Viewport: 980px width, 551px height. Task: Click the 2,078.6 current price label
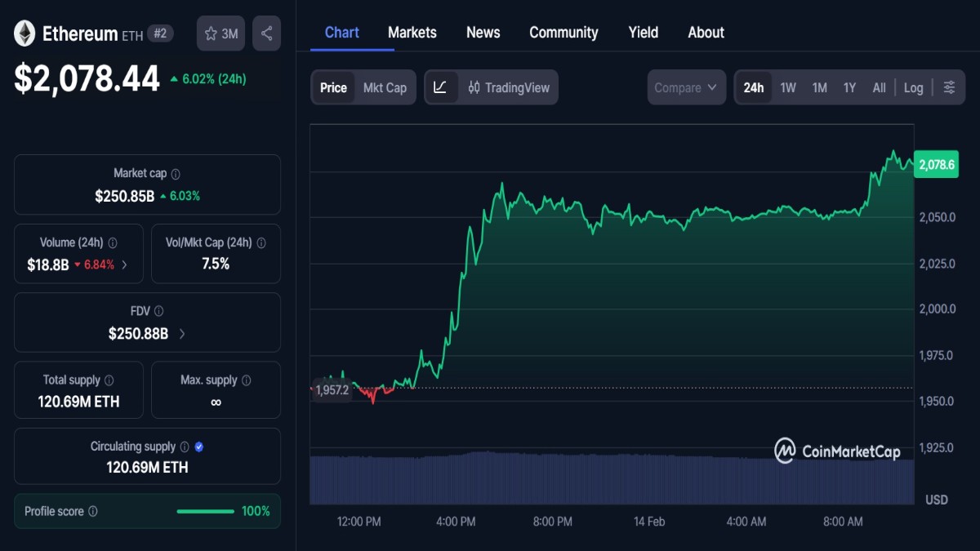pos(936,164)
